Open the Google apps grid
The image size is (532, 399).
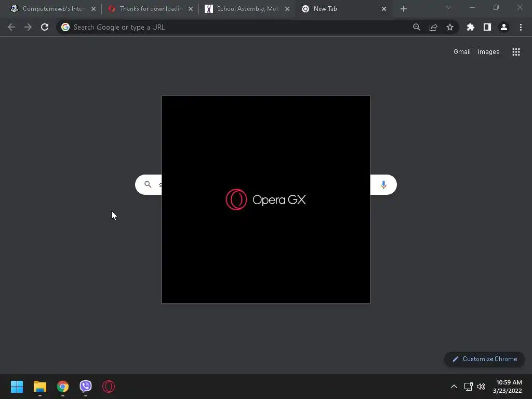(516, 52)
